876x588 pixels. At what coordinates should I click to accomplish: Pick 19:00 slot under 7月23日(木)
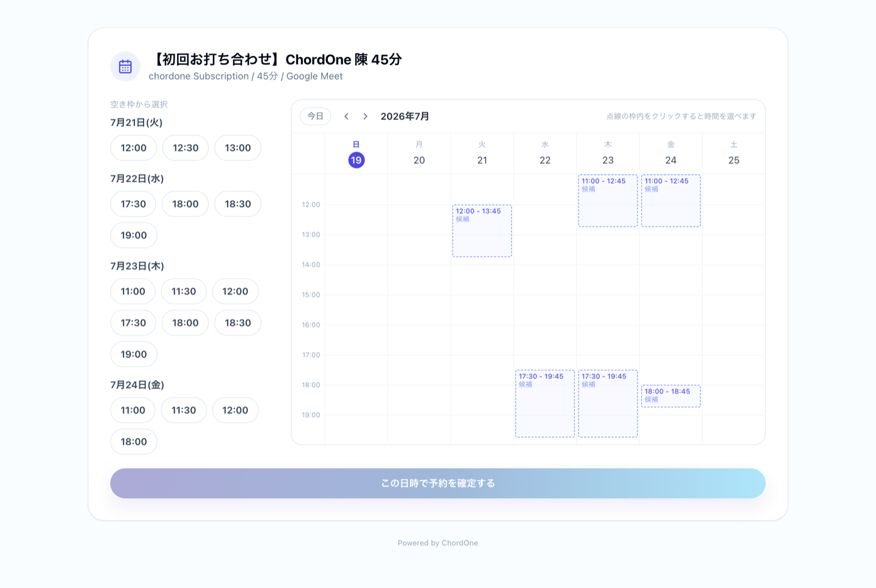click(x=134, y=355)
